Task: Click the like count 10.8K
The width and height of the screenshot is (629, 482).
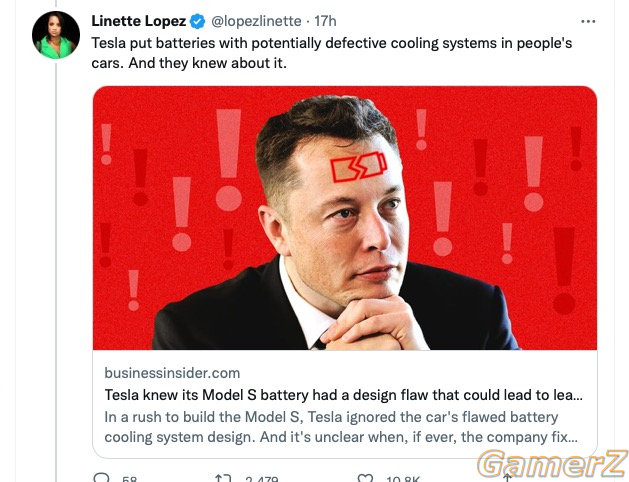Action: pos(403,479)
